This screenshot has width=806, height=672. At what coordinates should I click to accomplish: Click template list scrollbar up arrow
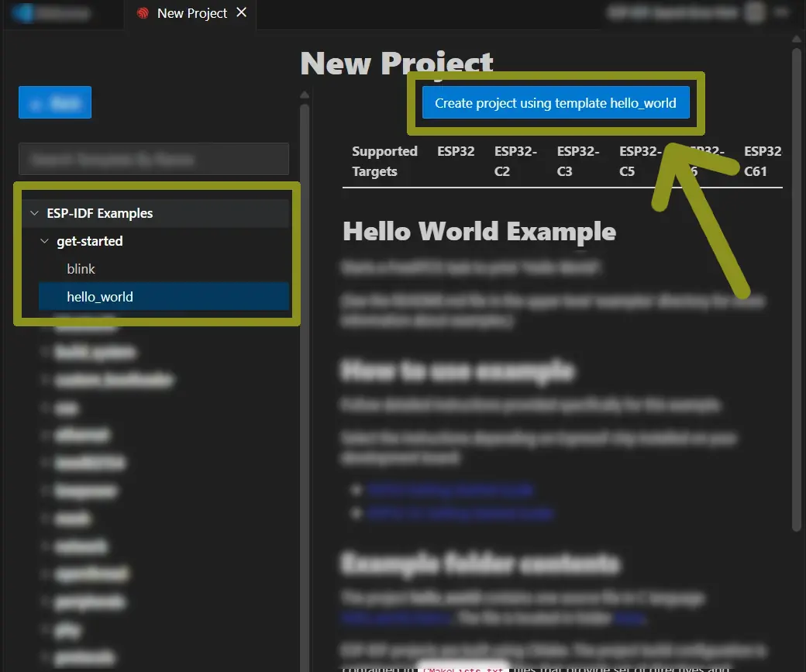point(305,95)
